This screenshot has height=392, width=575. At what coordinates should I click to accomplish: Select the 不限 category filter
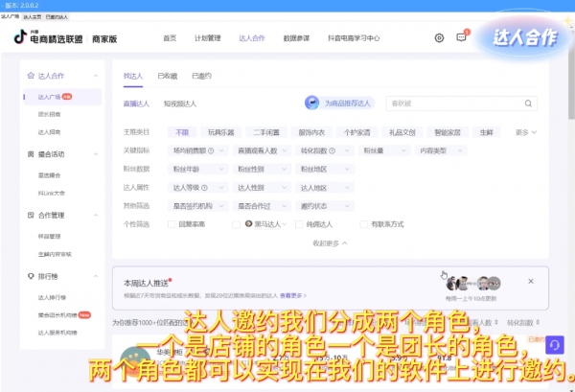click(182, 132)
